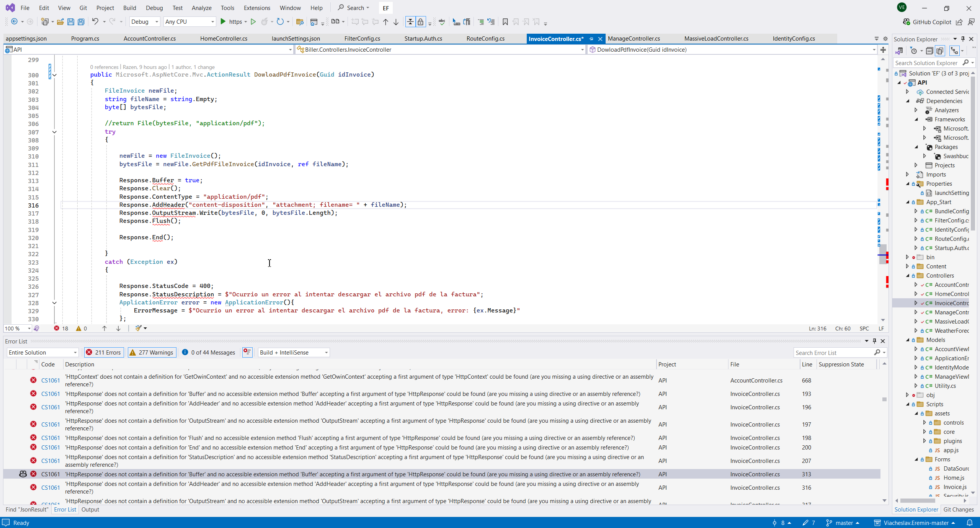Screen dimensions: 980x528
Task: Start debugging with the green https play button
Action: 223,22
